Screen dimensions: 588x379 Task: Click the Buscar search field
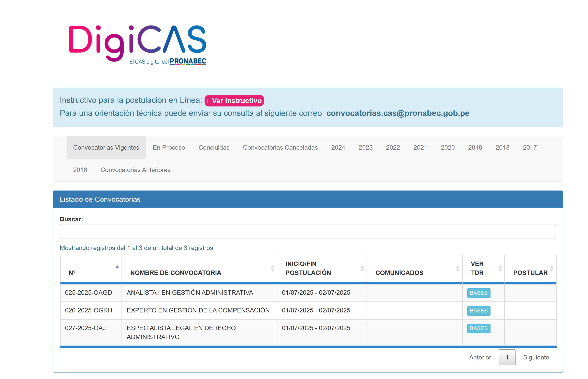(308, 231)
